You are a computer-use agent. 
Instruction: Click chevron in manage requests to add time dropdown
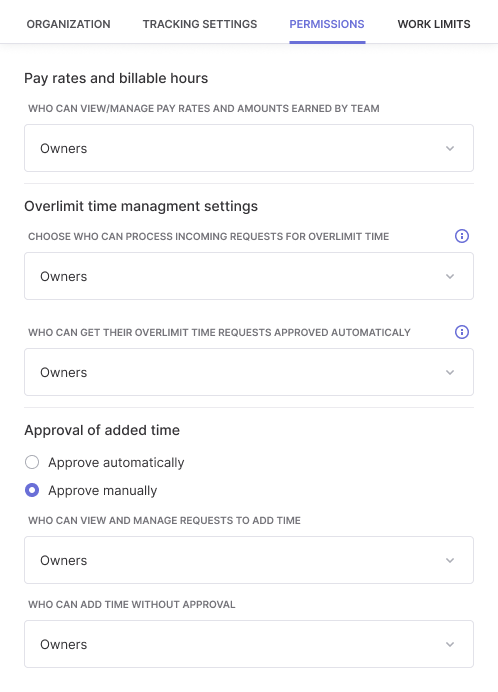click(x=450, y=560)
